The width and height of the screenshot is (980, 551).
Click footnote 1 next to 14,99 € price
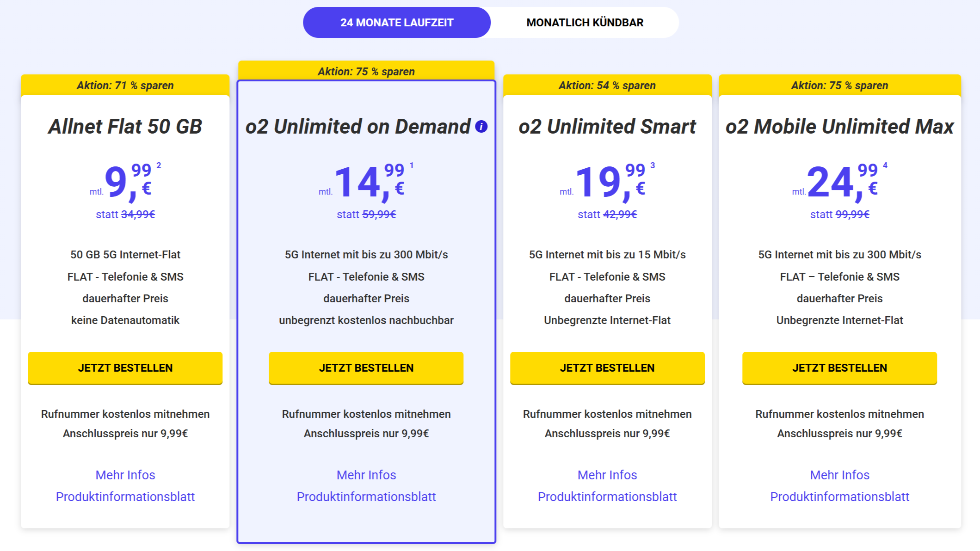point(412,165)
